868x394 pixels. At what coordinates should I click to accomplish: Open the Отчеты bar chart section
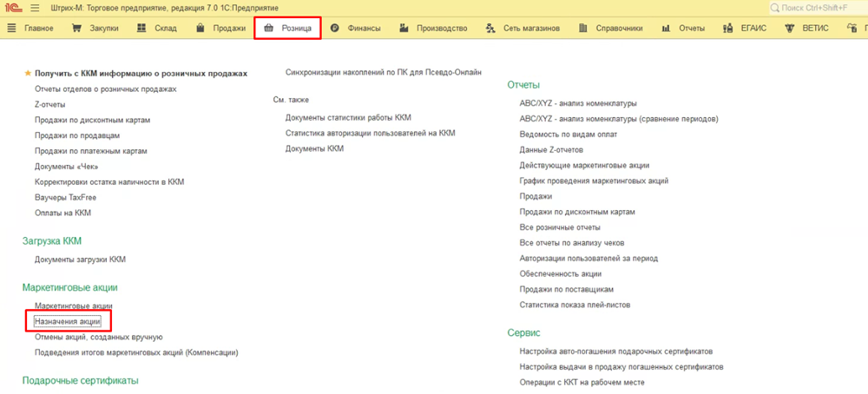pyautogui.click(x=682, y=28)
